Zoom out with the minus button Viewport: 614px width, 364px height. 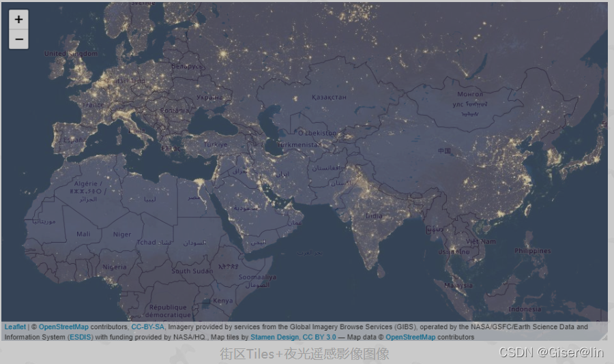(x=18, y=39)
